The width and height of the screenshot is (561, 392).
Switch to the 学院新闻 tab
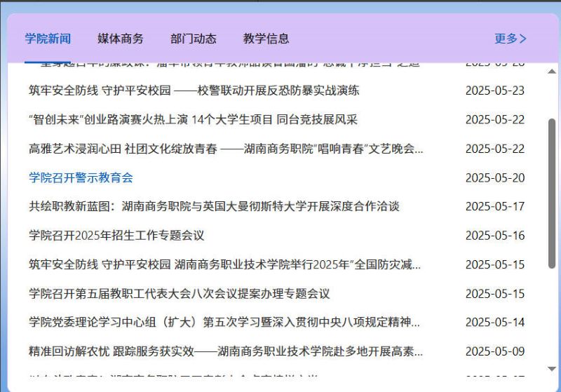point(48,39)
